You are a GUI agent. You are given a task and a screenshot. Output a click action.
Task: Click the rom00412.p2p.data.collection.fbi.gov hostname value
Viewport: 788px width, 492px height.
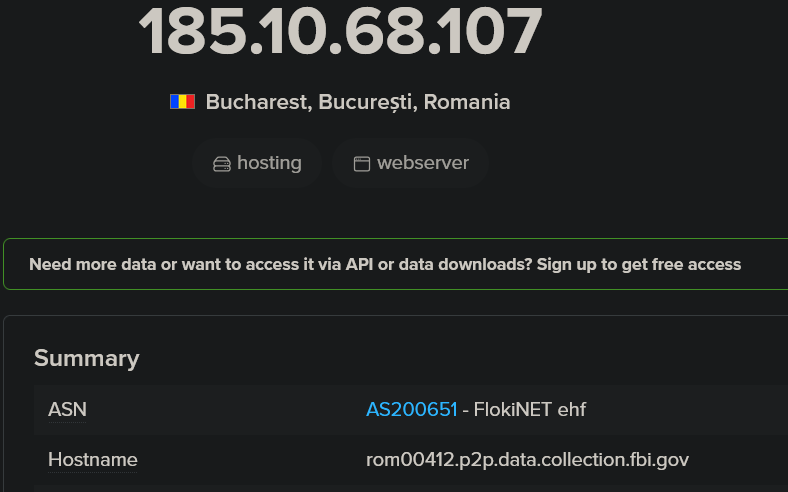(x=527, y=460)
